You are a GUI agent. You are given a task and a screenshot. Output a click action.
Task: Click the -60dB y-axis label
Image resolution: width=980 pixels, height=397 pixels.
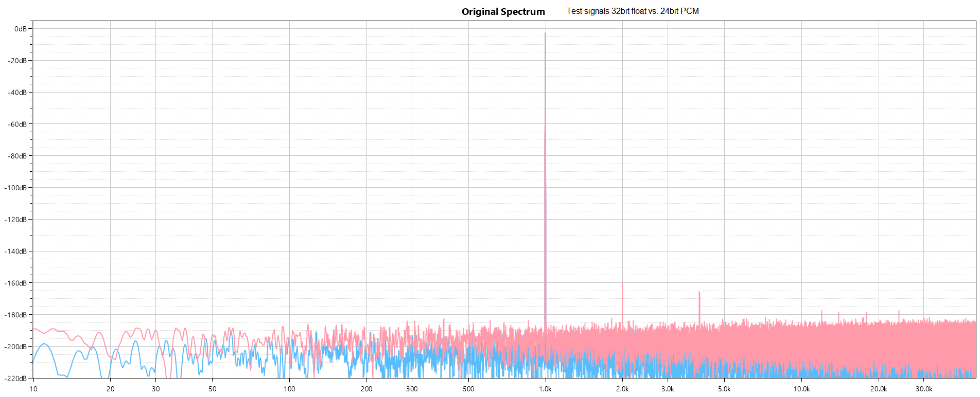click(17, 124)
